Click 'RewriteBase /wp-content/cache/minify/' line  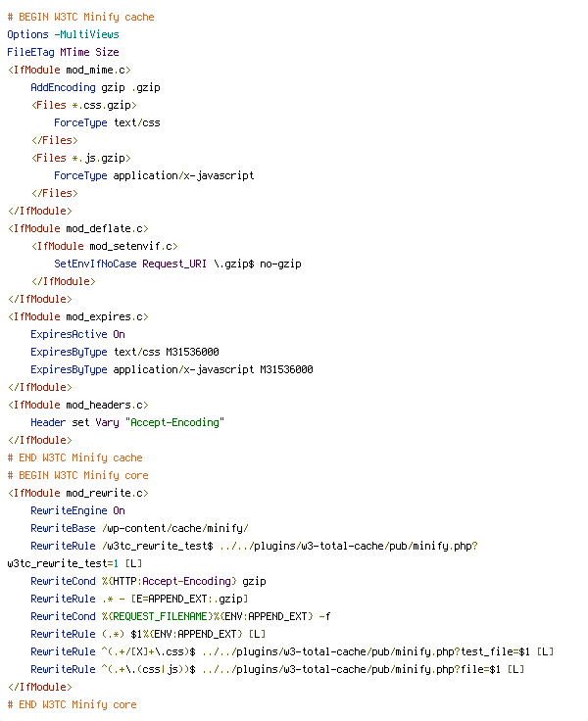point(139,528)
